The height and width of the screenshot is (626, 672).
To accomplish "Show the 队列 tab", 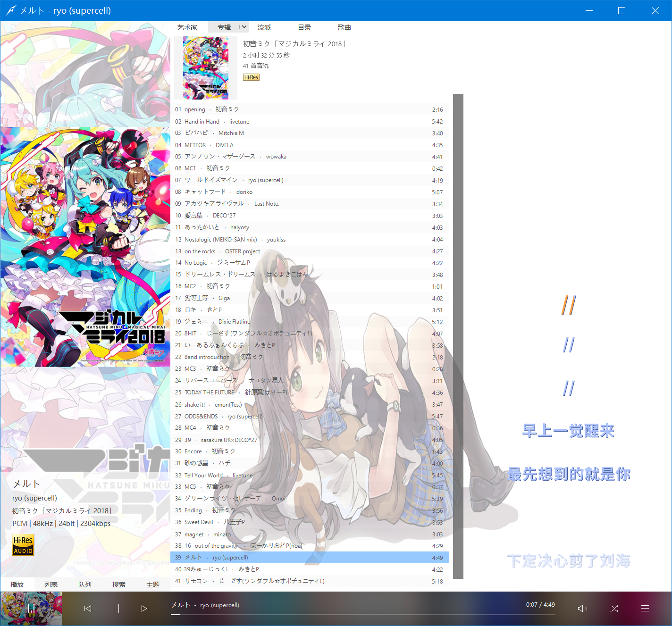I will [x=85, y=584].
